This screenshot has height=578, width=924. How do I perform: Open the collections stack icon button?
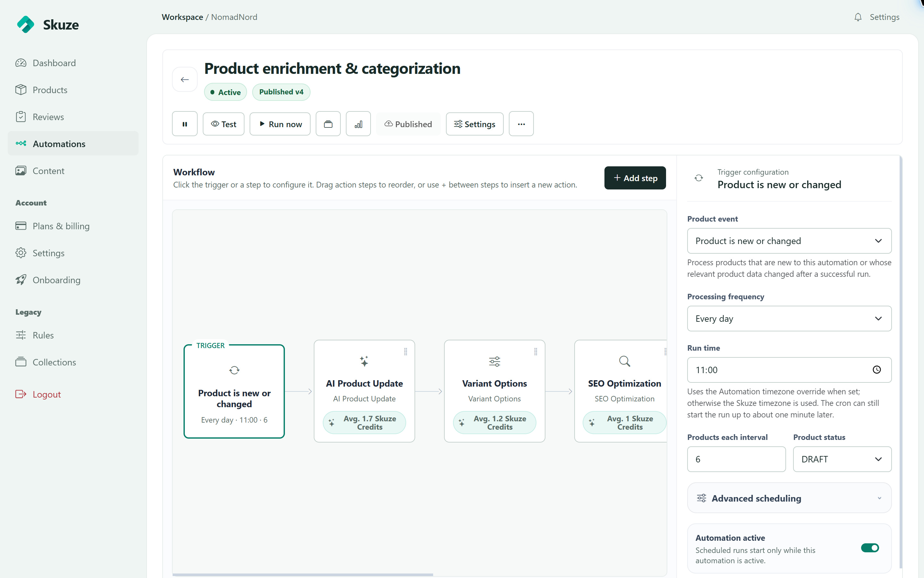328,124
